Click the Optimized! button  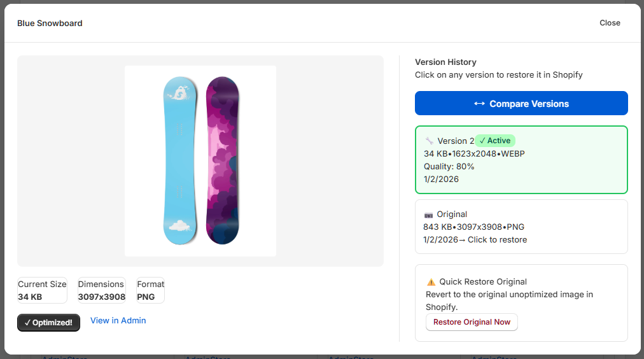point(48,323)
